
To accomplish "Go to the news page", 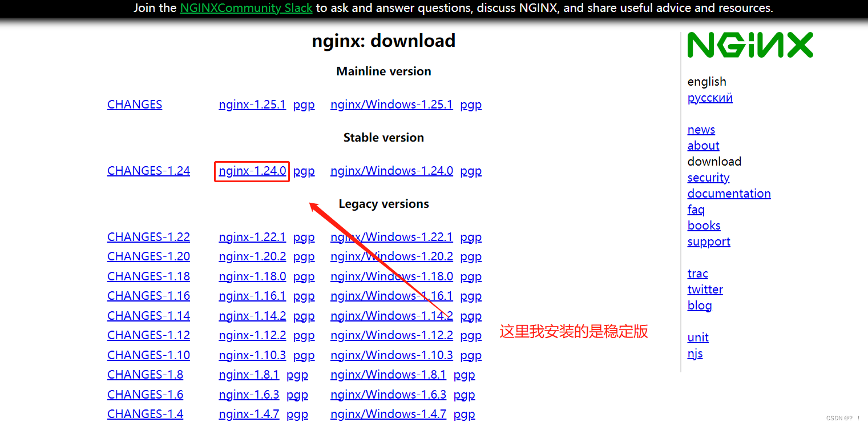I will (x=701, y=130).
